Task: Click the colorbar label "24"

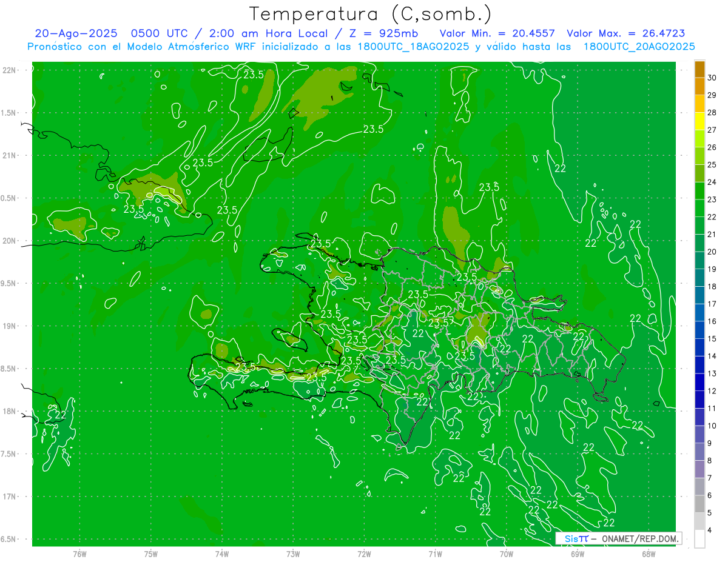Action: (x=712, y=182)
